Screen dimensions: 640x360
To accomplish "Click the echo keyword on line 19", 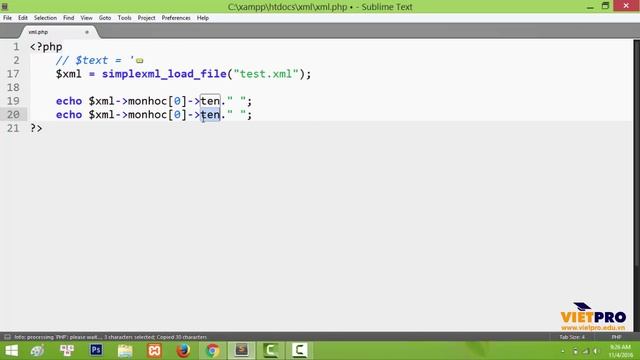I will [69, 101].
